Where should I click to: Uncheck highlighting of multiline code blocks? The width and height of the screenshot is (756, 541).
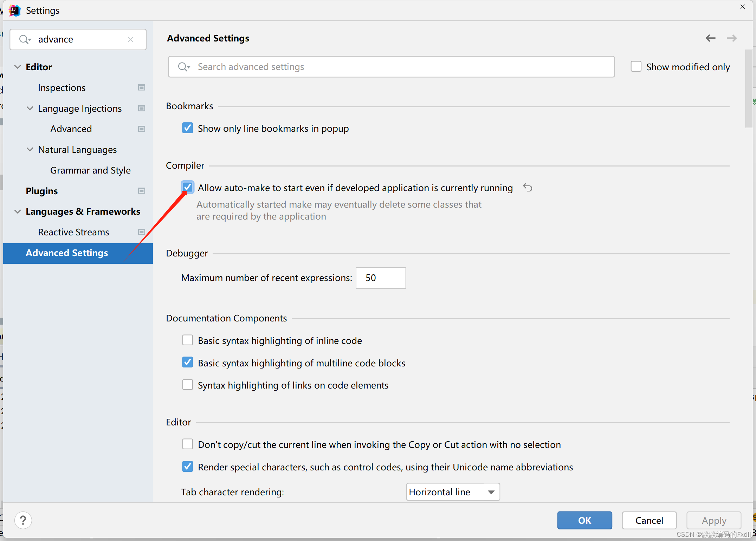coord(187,362)
